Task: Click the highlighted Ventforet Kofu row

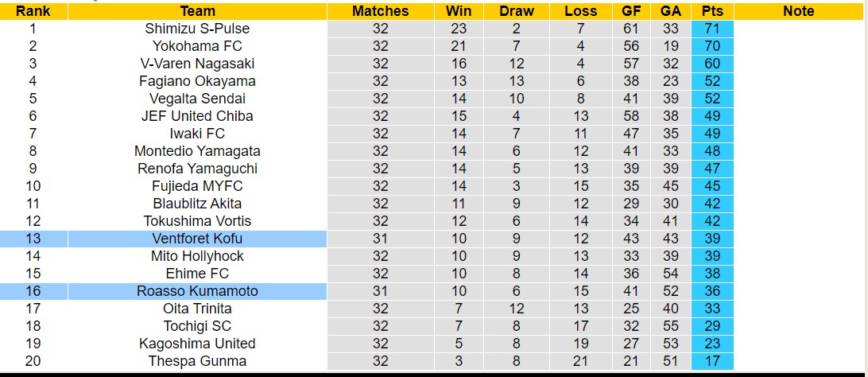Action: coord(197,239)
